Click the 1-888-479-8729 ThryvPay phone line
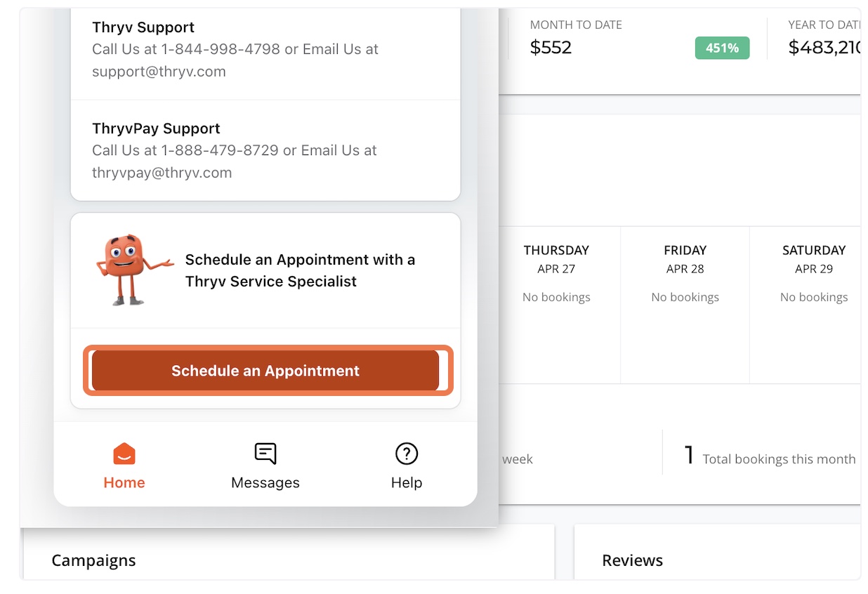The width and height of the screenshot is (868, 594). (235, 150)
